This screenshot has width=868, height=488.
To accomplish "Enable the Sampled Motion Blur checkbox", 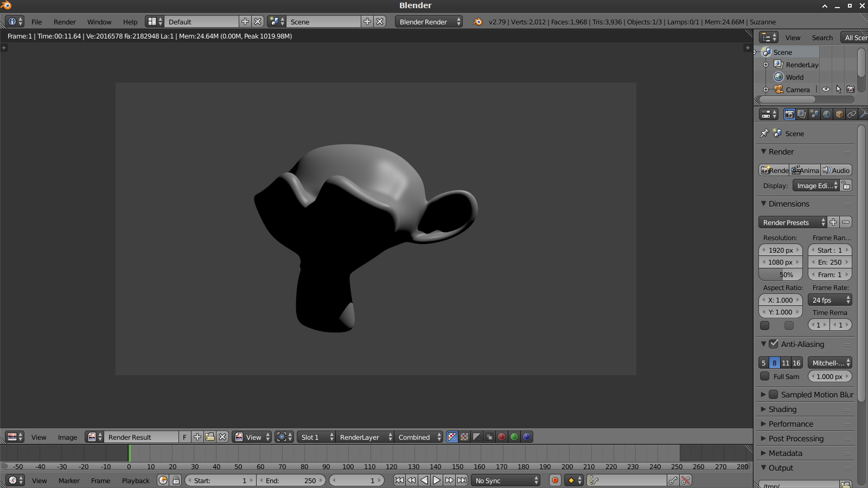I will 774,395.
